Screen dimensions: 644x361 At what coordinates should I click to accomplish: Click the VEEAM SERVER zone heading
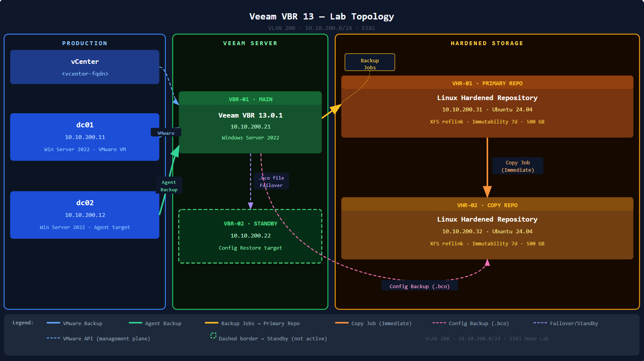250,43
